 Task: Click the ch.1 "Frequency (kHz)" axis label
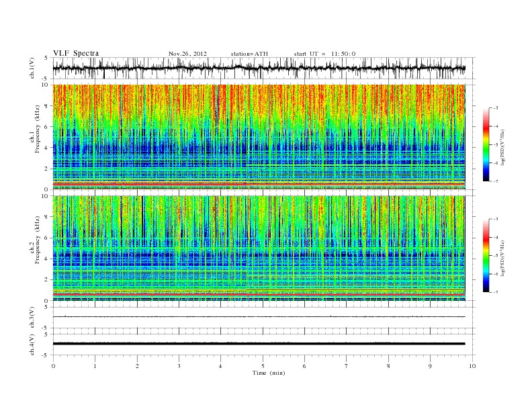(x=38, y=129)
